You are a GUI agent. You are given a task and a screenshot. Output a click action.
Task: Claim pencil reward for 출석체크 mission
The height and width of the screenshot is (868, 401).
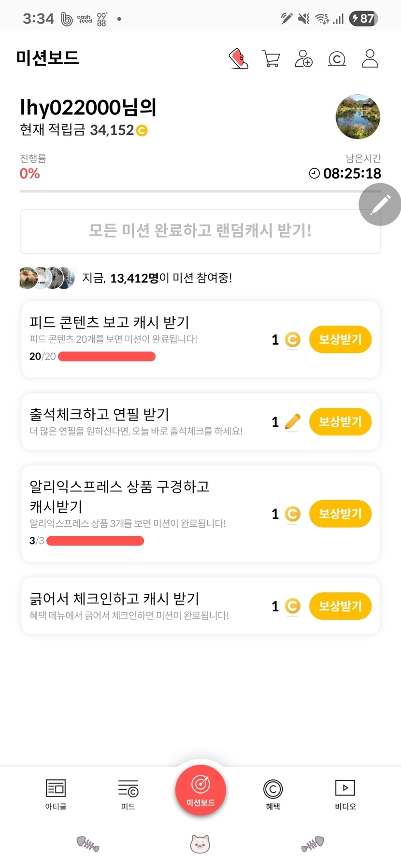pos(340,421)
